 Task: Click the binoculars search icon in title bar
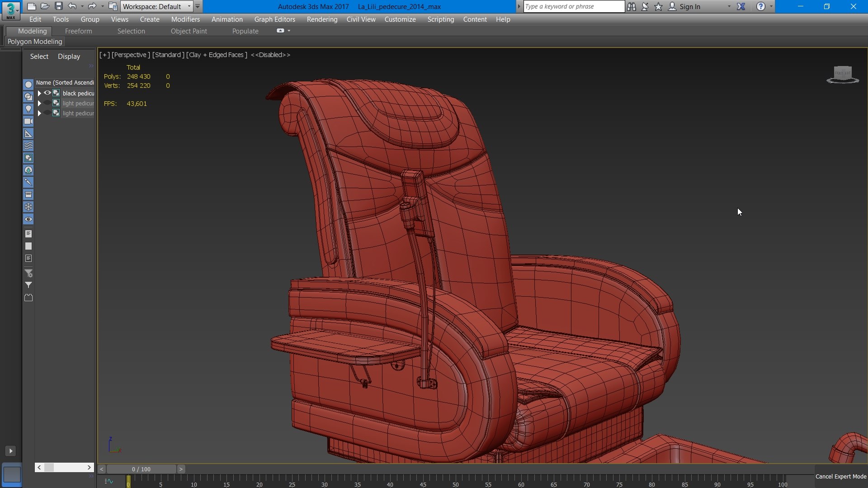(632, 6)
